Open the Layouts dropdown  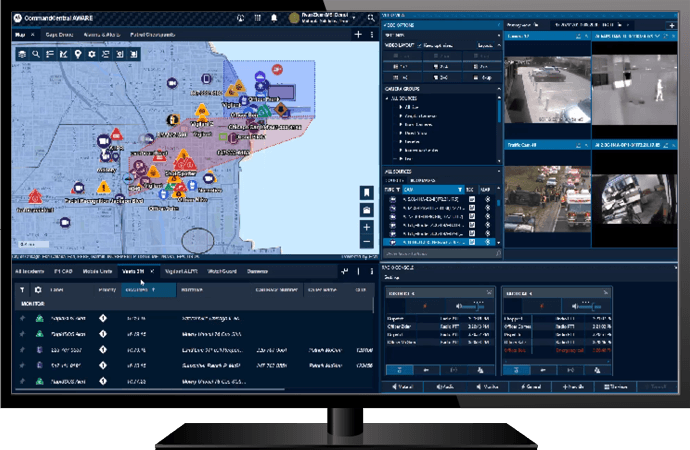click(x=485, y=45)
